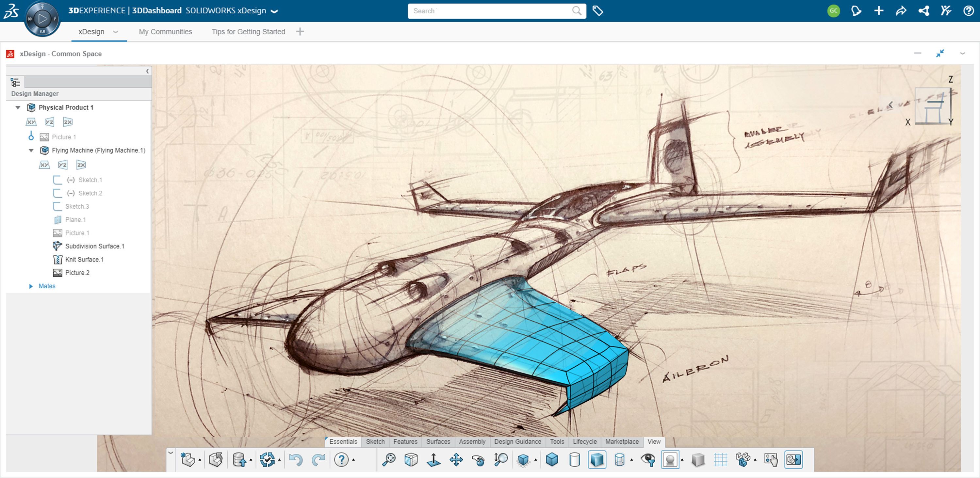Toggle the side panel icon at toolbar end
This screenshot has height=478, width=980.
pos(793,459)
